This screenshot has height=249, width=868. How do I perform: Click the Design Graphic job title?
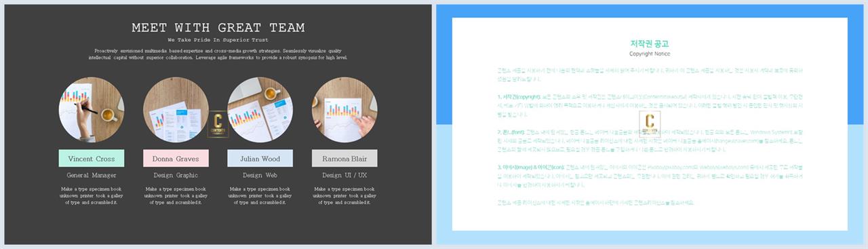point(176,175)
